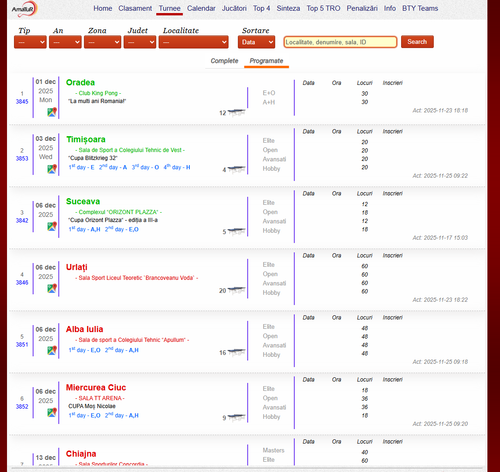
Task: Click Sala de Sport a Colegiului Tehnic de Vest
Action: (130, 150)
